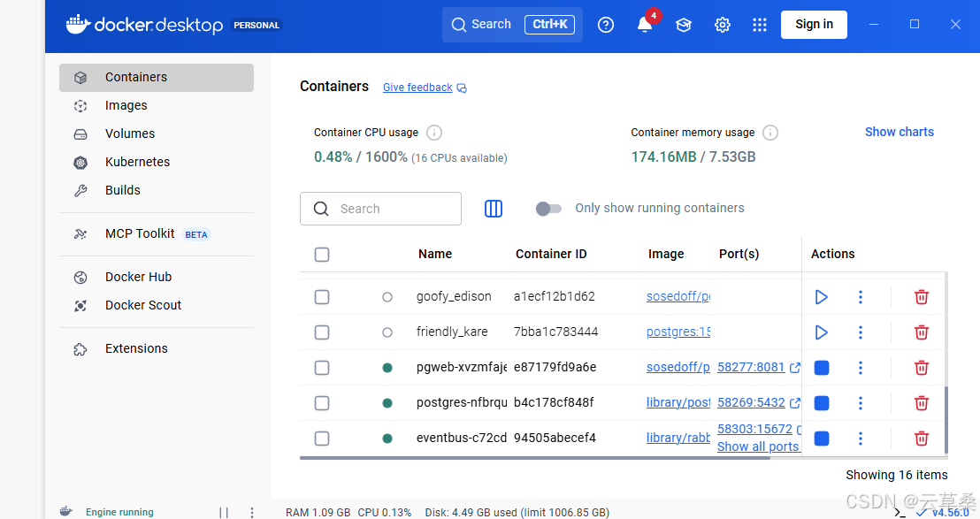Delete the friendly_kare container

tap(922, 332)
